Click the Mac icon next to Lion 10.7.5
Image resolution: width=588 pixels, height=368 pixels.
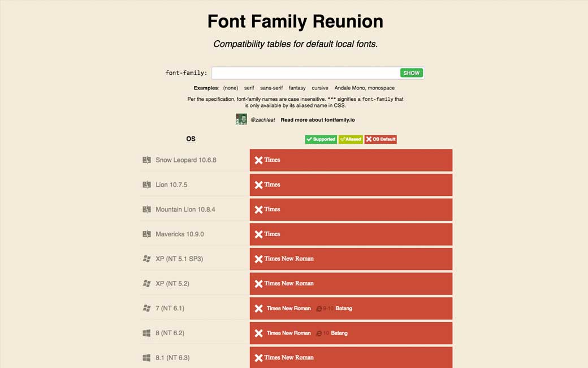[x=146, y=185]
